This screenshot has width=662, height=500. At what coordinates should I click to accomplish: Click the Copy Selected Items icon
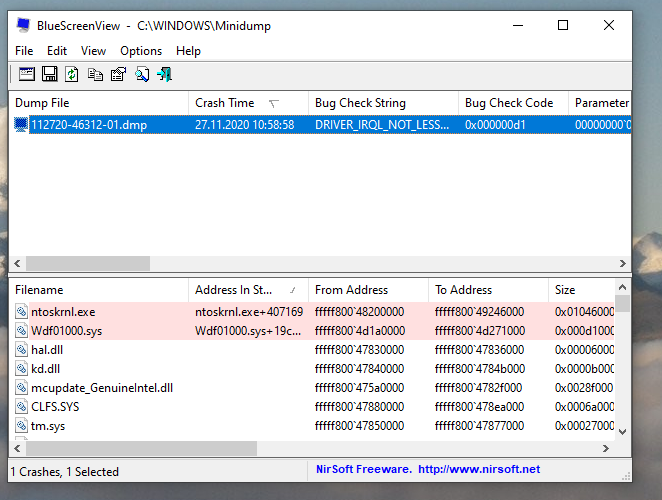pos(95,74)
